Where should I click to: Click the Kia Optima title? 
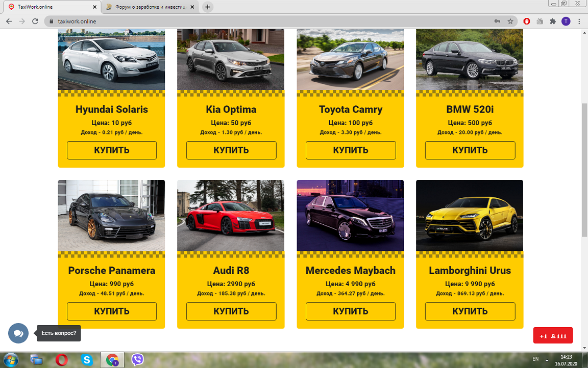[231, 109]
